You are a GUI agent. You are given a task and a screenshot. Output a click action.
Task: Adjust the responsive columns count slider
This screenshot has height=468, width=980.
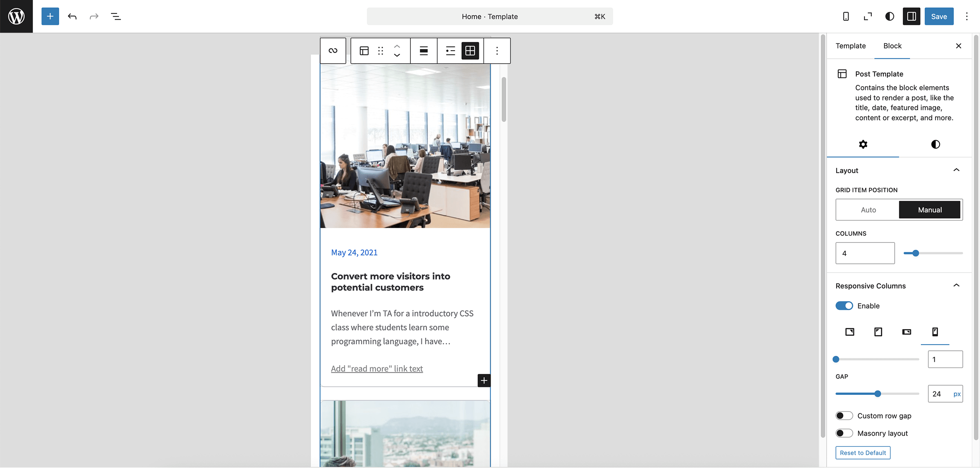click(877, 359)
